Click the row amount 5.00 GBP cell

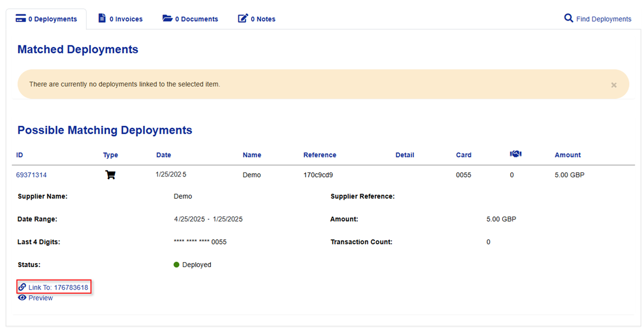(x=570, y=175)
